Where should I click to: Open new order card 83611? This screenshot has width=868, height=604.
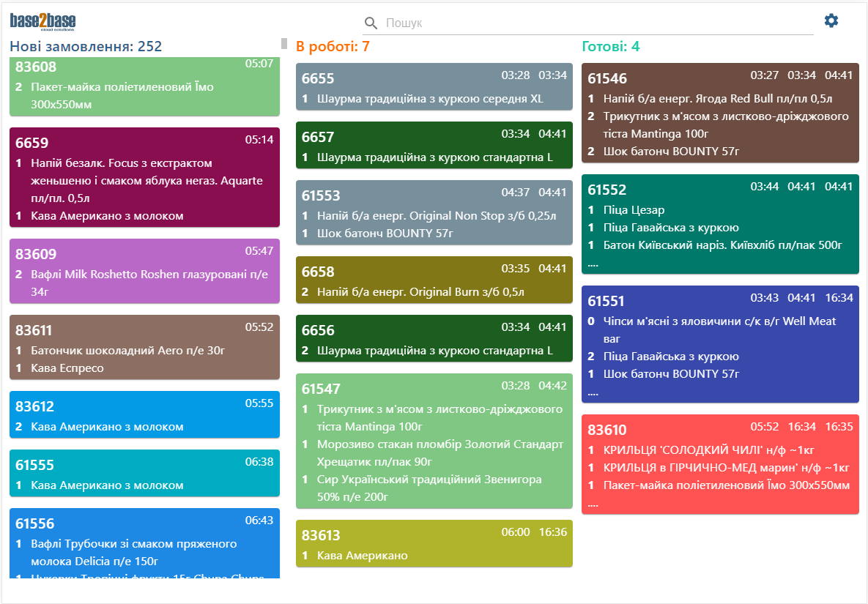point(144,347)
